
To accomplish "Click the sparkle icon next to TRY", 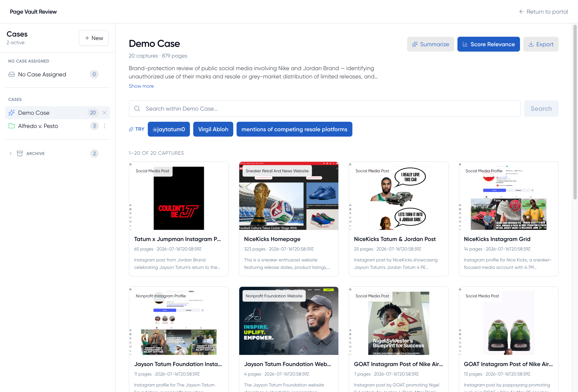I will (131, 129).
